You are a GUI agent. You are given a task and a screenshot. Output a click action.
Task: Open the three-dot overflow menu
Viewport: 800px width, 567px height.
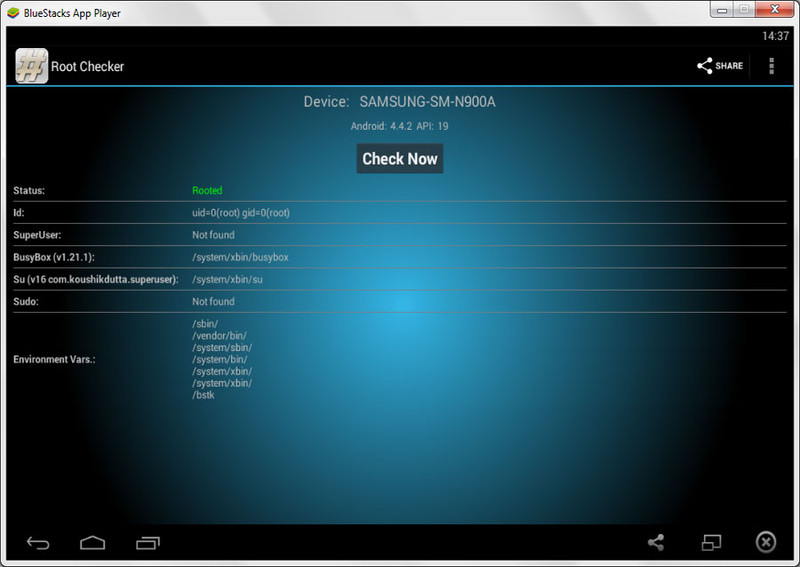771,66
